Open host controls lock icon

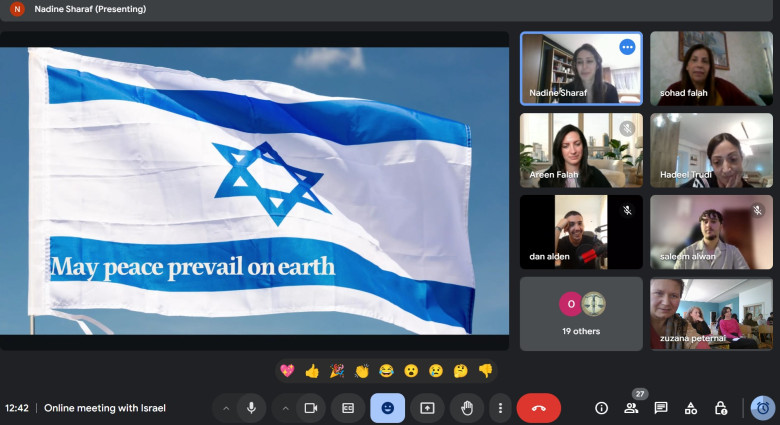[x=720, y=408]
